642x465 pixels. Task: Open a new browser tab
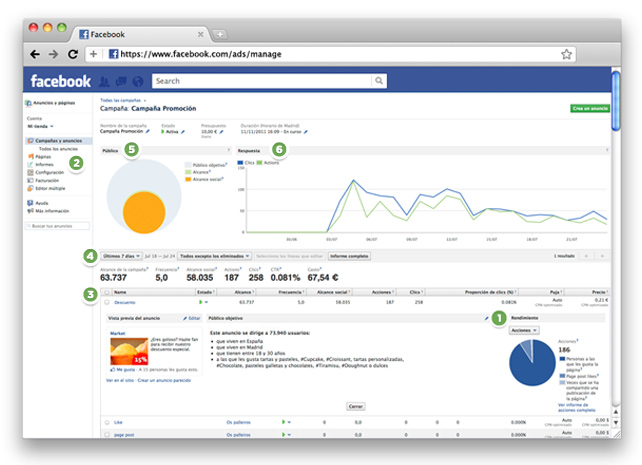(220, 35)
